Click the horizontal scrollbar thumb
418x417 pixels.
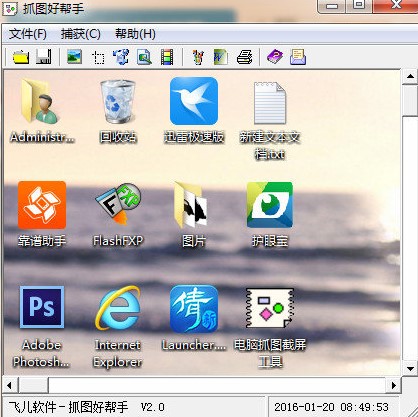click(x=33, y=386)
